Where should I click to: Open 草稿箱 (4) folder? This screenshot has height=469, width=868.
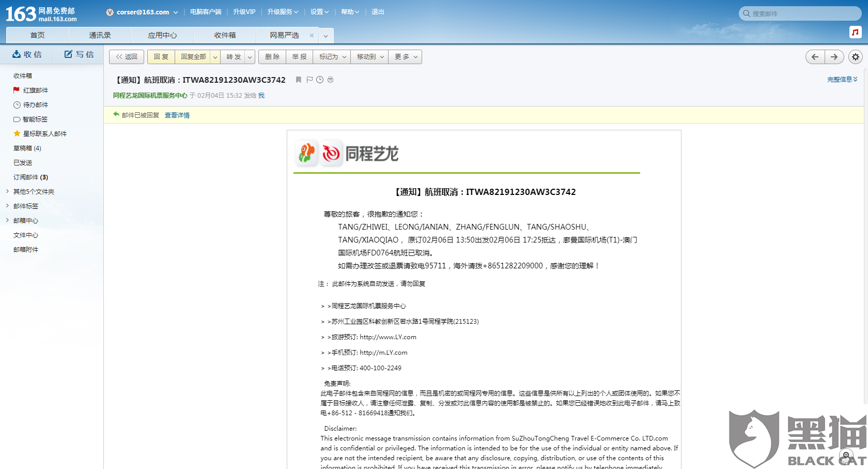(x=27, y=148)
